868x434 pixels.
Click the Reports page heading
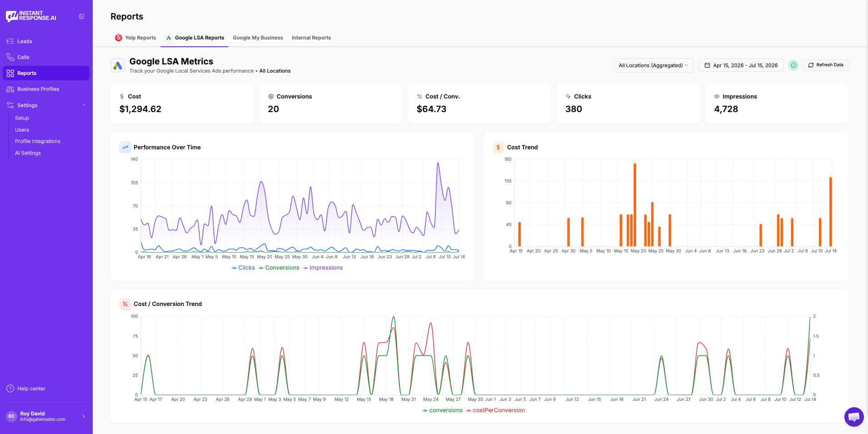pos(127,17)
